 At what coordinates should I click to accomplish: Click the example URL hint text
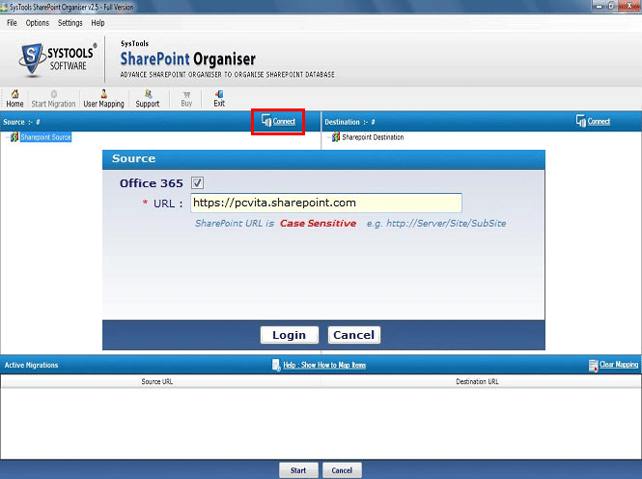tap(436, 224)
